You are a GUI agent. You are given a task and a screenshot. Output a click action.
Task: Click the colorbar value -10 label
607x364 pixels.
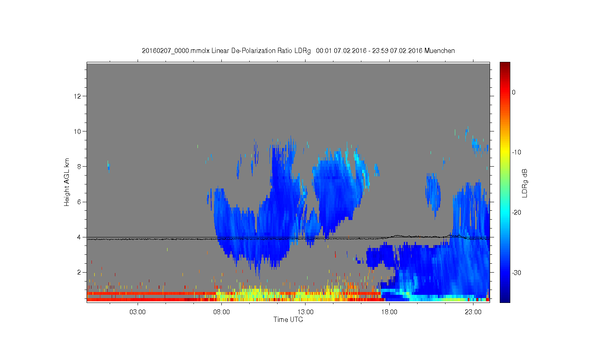click(x=516, y=152)
